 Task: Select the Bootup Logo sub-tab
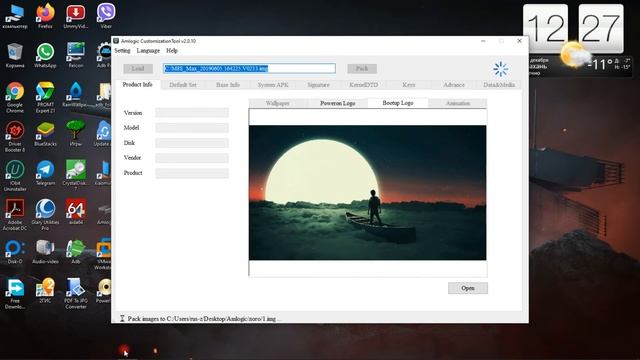[398, 103]
